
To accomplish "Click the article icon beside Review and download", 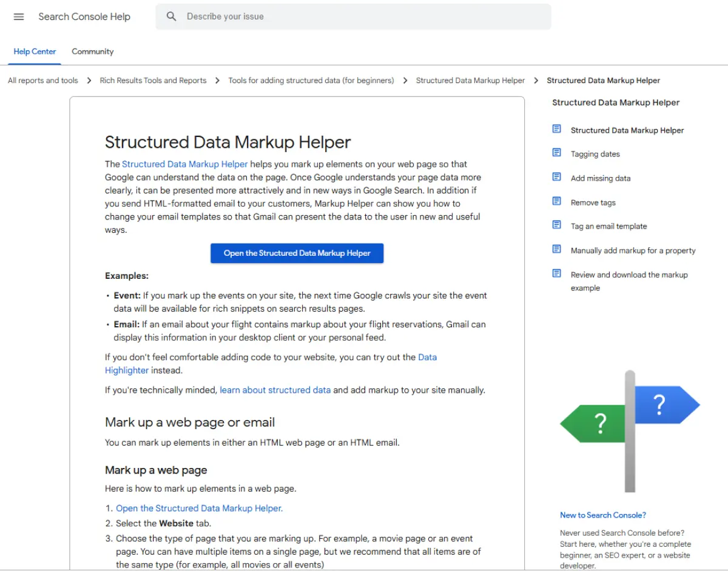I will pyautogui.click(x=556, y=273).
